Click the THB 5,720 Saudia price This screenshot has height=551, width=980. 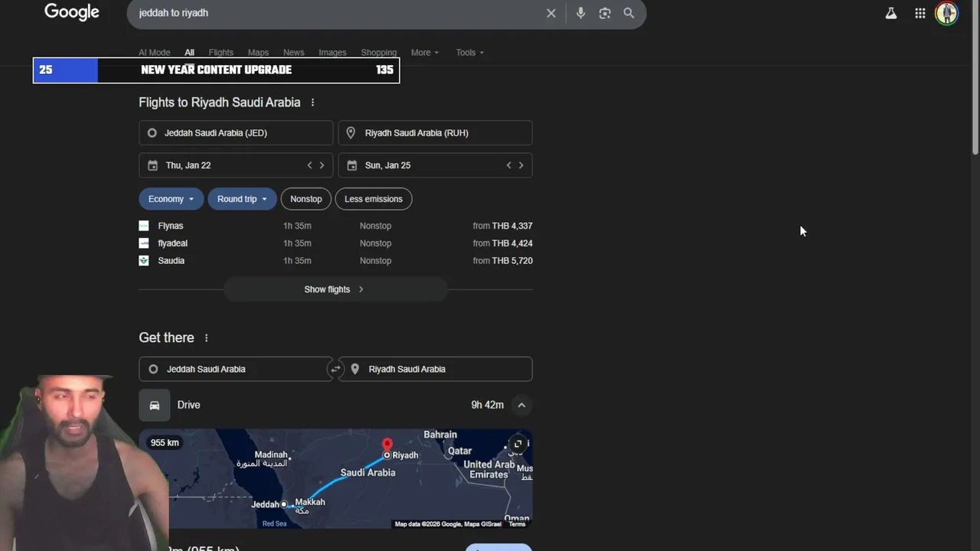pos(512,261)
